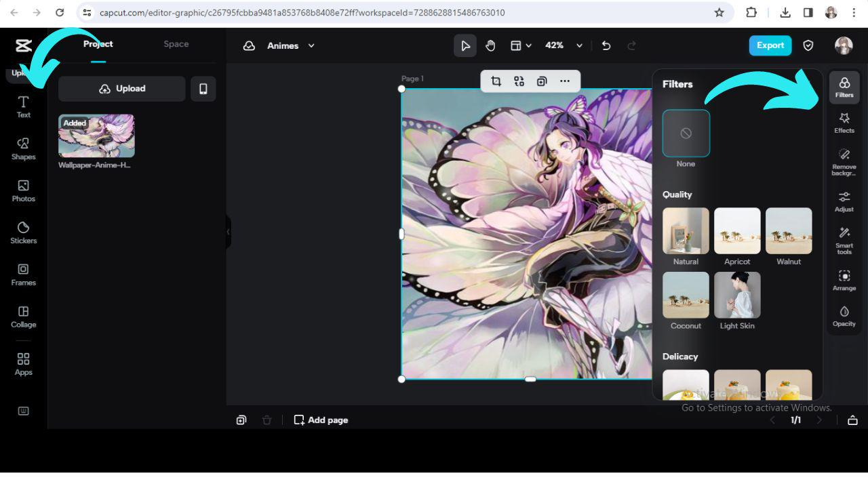Click the Quality section heading
This screenshot has width=868, height=488.
(x=677, y=195)
